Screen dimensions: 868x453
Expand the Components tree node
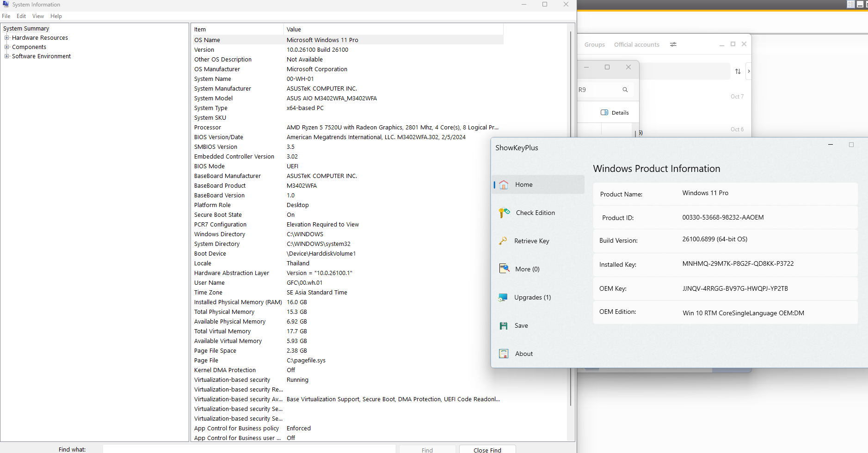click(x=7, y=47)
